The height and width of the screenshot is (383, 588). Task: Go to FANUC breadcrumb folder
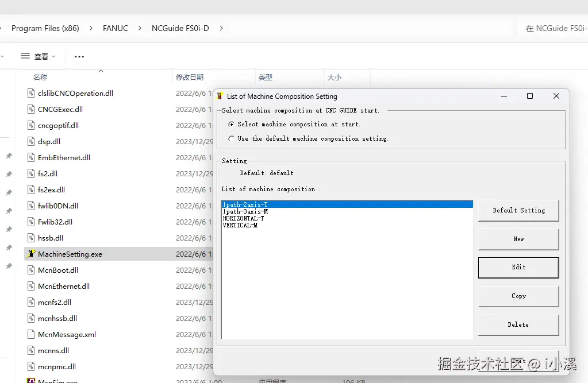pyautogui.click(x=116, y=29)
